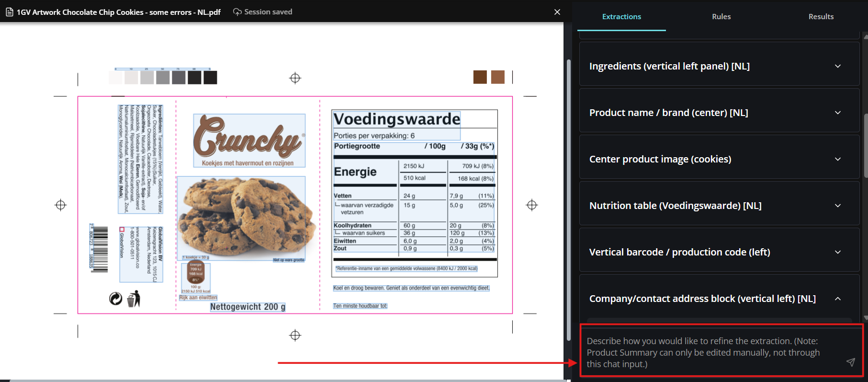This screenshot has width=868, height=382.
Task: Click the left-side registration crosshair mark
Action: [61, 205]
